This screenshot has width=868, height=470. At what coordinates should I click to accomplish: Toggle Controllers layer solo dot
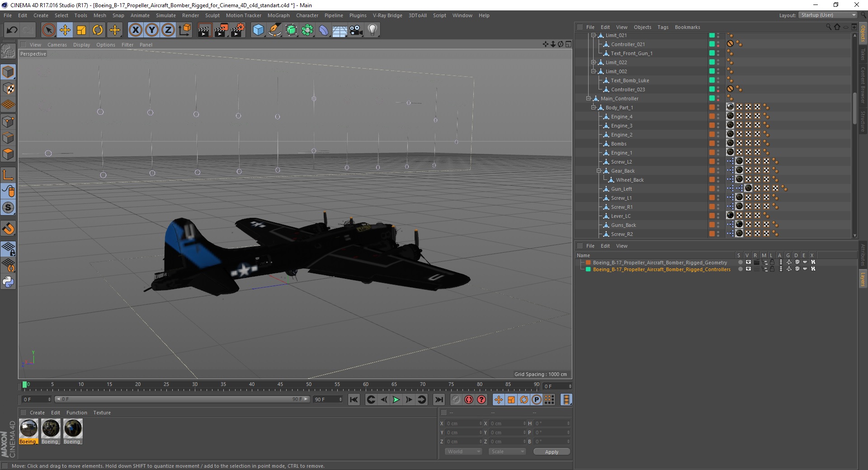pyautogui.click(x=740, y=269)
